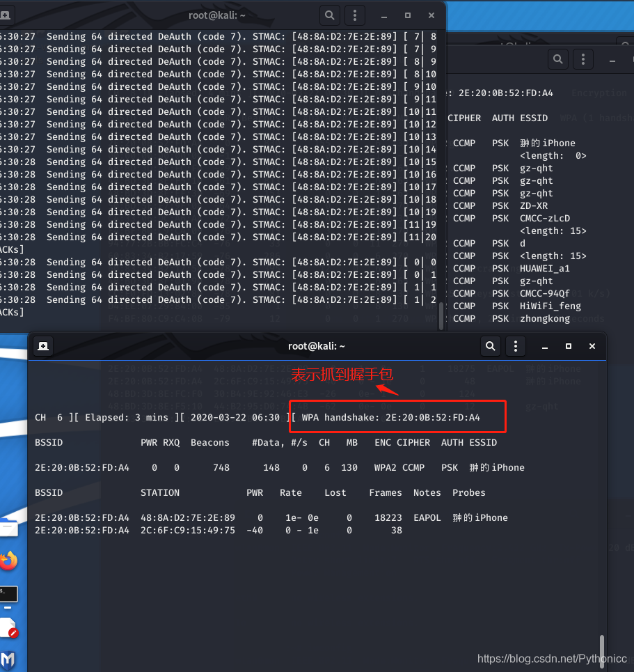Click new tab icon in top DeAuth terminal
634x672 pixels.
[x=5, y=15]
